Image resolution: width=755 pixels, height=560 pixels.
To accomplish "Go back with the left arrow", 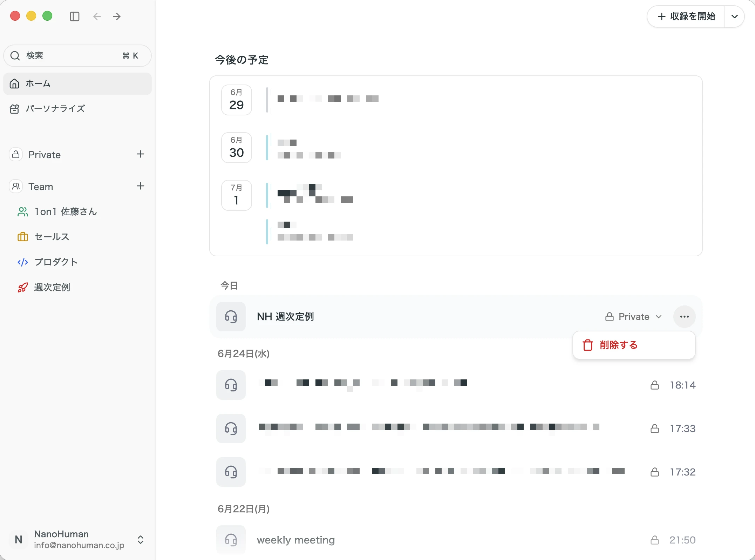I will coord(97,16).
